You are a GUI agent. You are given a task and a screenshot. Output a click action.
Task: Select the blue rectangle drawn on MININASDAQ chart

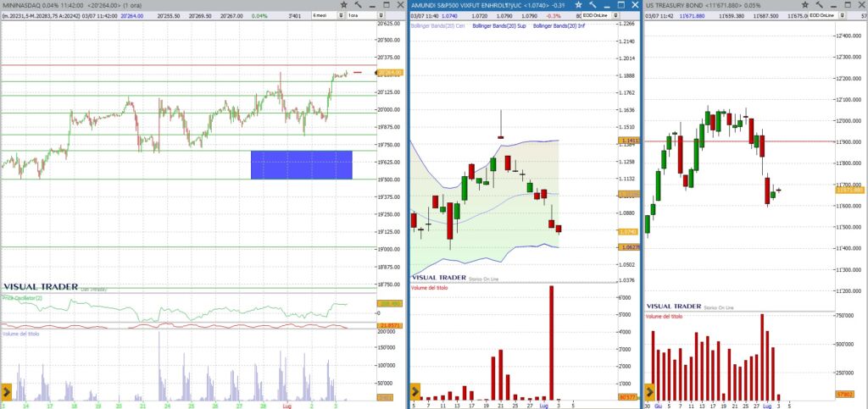301,165
